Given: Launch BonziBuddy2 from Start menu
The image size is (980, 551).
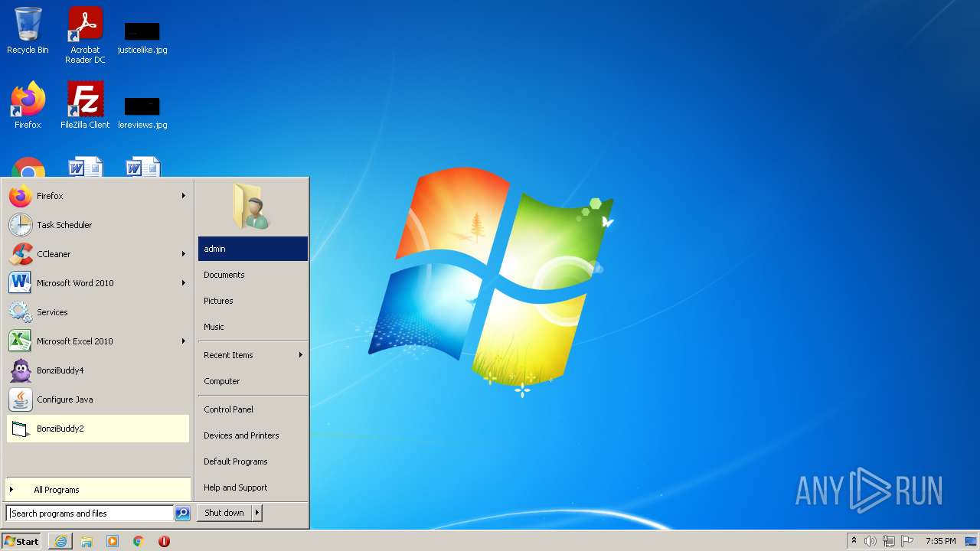Looking at the screenshot, I should (97, 429).
